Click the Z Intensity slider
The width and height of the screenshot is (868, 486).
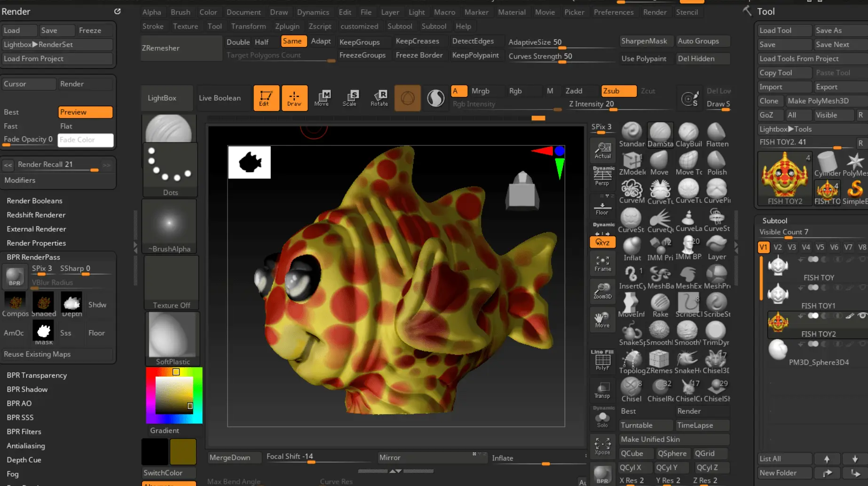click(592, 104)
